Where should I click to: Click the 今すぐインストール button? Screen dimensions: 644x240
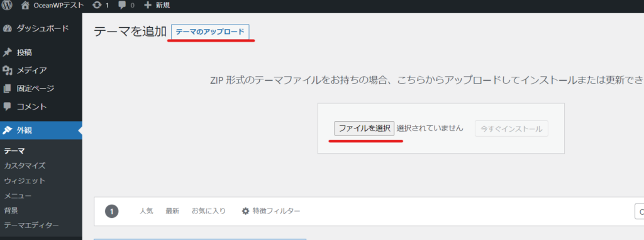(511, 129)
